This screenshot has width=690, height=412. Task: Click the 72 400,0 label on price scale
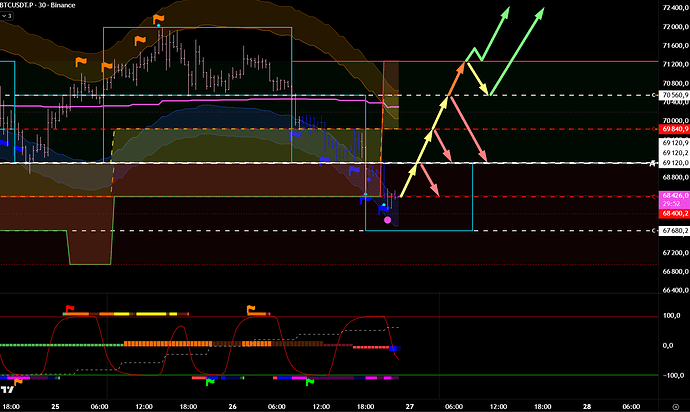click(671, 9)
